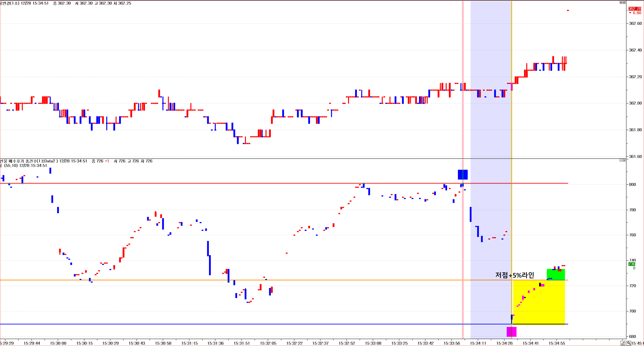Click the current price tag 362.70
Viewport: 644px width, 346px height.
pyautogui.click(x=635, y=9)
